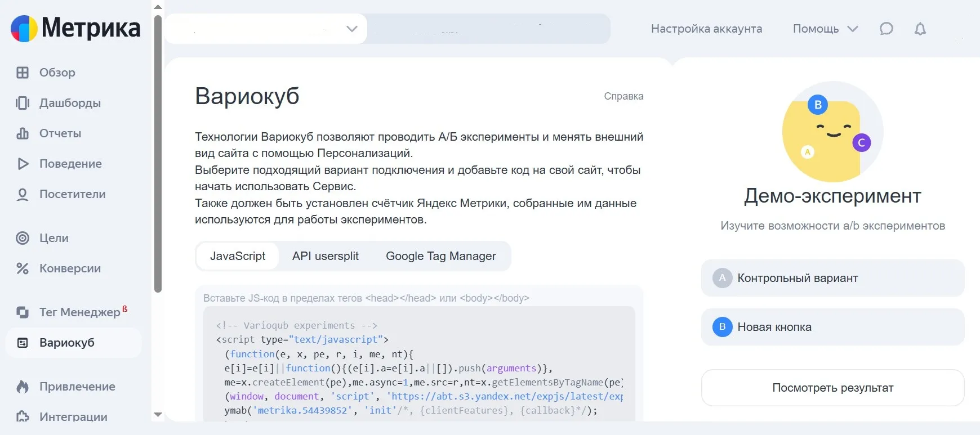
Task: Click the Посмотреть результат button
Action: pyautogui.click(x=832, y=388)
